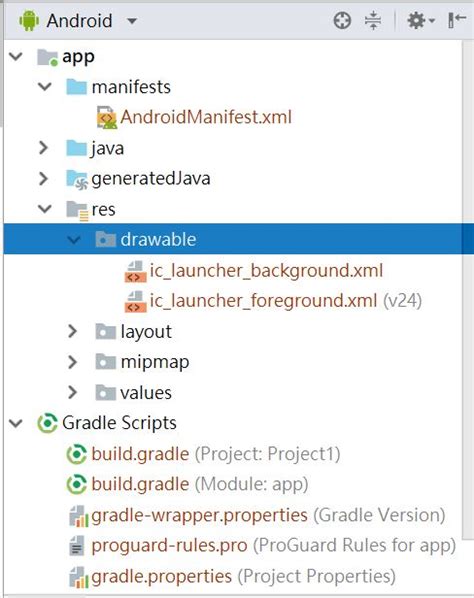Open AndroidManifest.xml

(x=206, y=117)
